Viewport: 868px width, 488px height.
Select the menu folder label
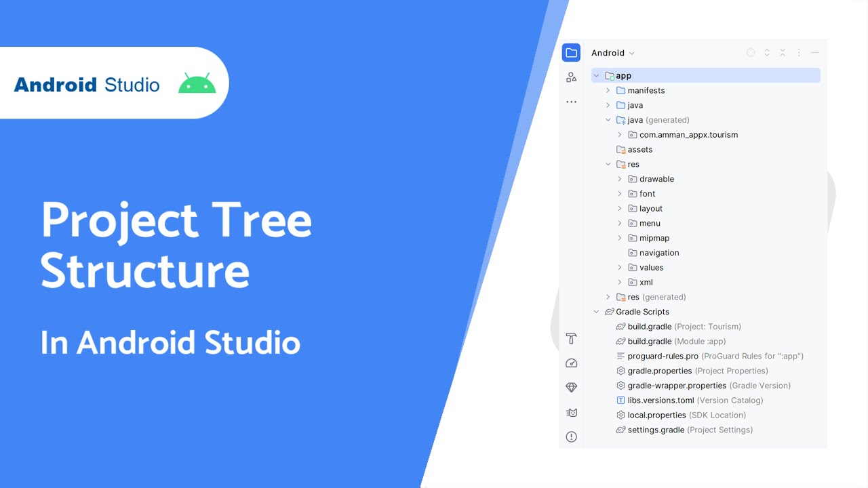(x=650, y=223)
